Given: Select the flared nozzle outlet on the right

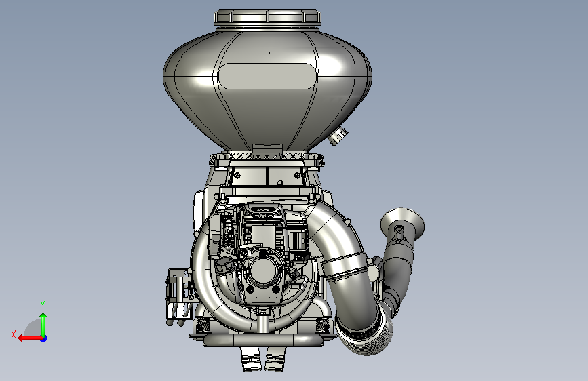Looking at the screenshot, I should point(402,224).
